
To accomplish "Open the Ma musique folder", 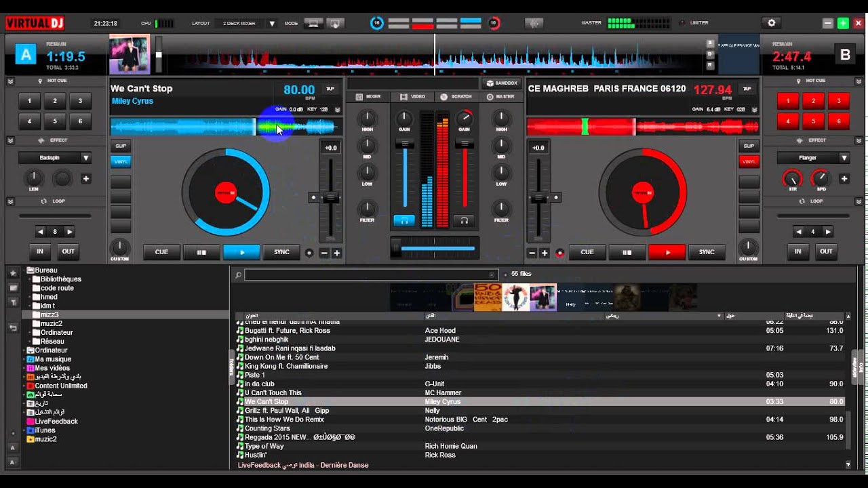I will point(53,359).
